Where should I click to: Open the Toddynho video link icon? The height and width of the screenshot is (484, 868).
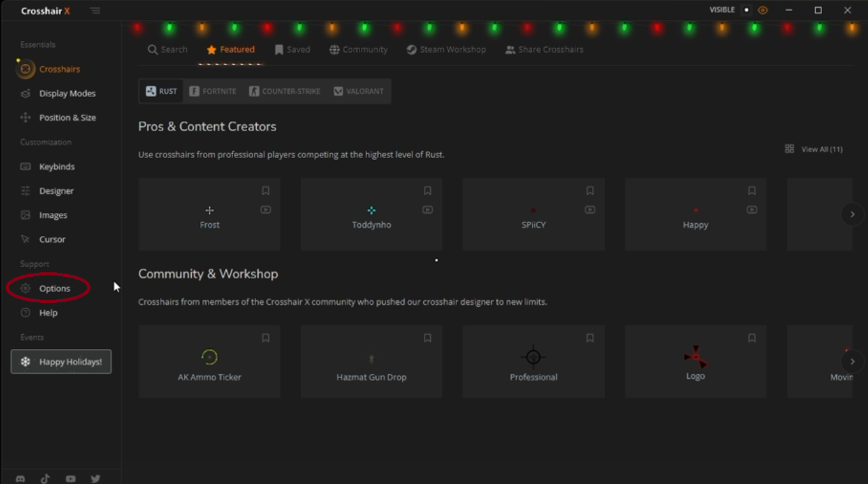[428, 210]
